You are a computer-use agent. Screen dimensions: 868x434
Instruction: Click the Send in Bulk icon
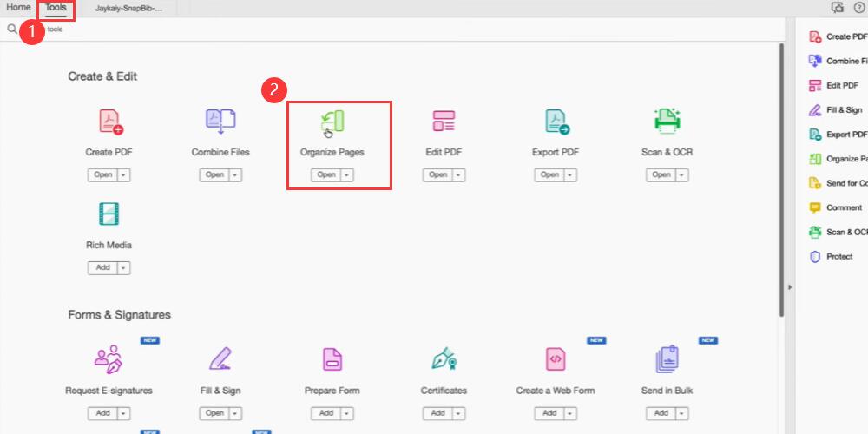[667, 359]
